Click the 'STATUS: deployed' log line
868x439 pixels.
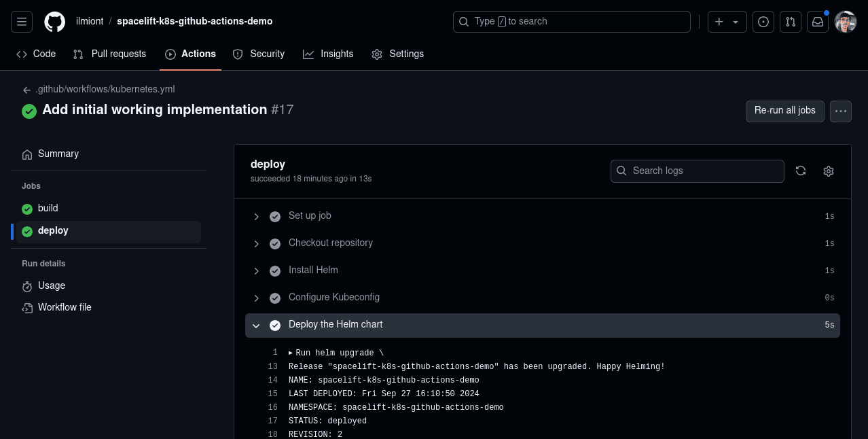point(327,421)
